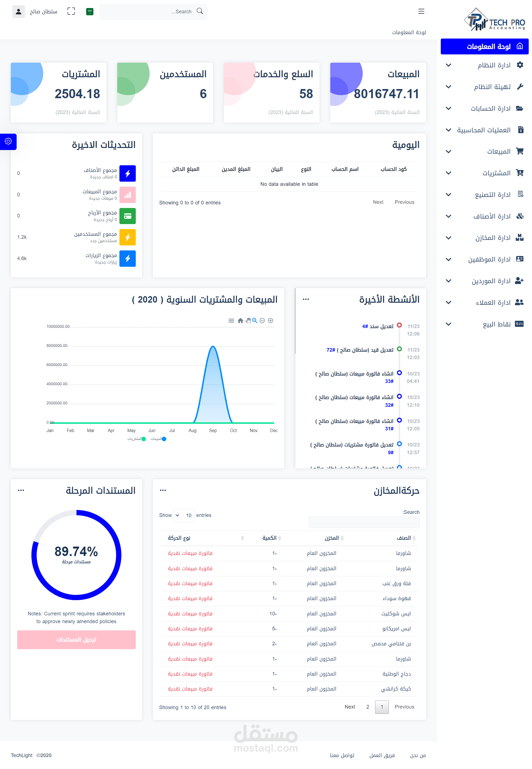Click the 89.74% posted documents progress ring

76,555
